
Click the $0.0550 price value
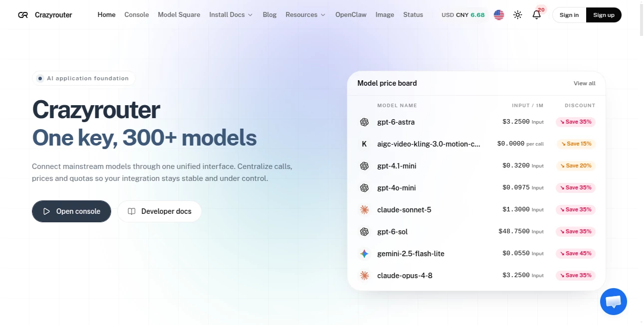tap(516, 254)
